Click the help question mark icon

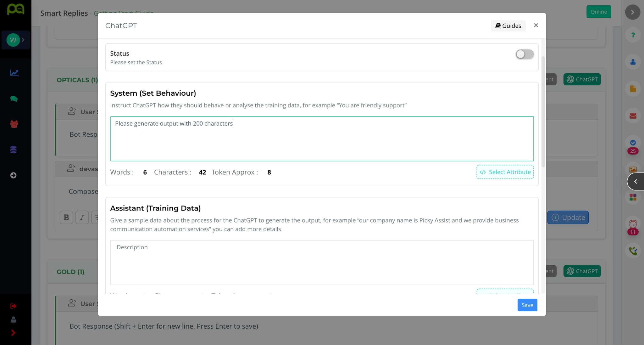(x=633, y=35)
